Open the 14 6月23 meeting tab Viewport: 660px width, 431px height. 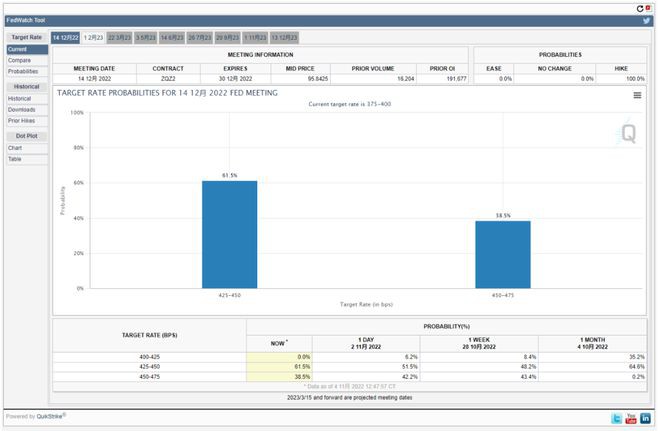174,36
